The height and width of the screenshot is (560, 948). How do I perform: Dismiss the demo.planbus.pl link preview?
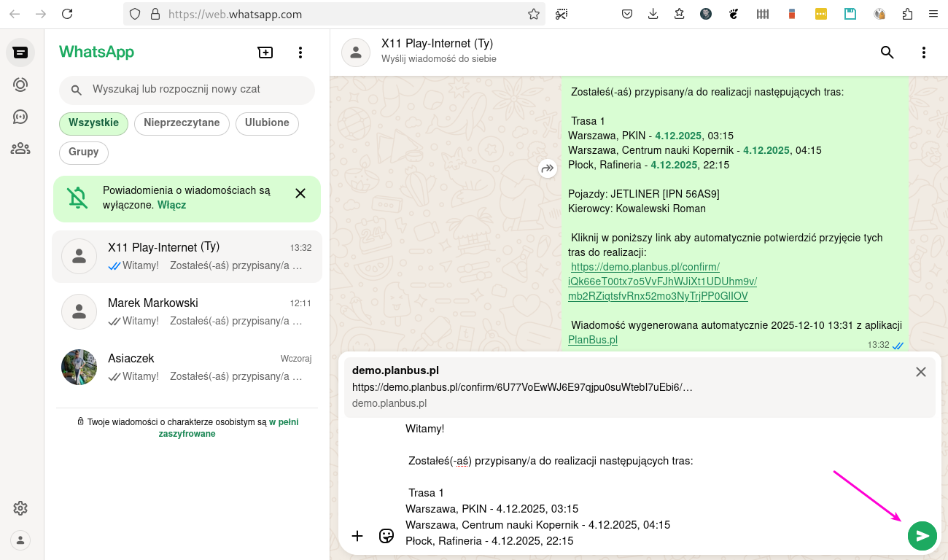[921, 372]
